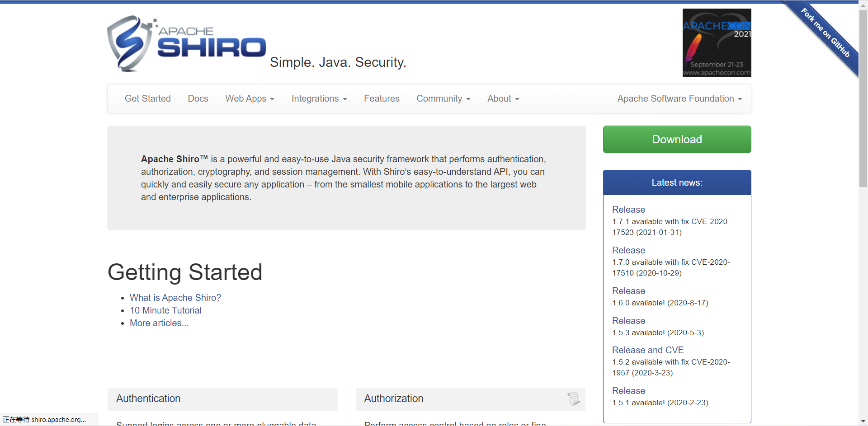Screen dimensions: 868x426
Task: Click the scrollbar down arrow
Action: (x=863, y=421)
